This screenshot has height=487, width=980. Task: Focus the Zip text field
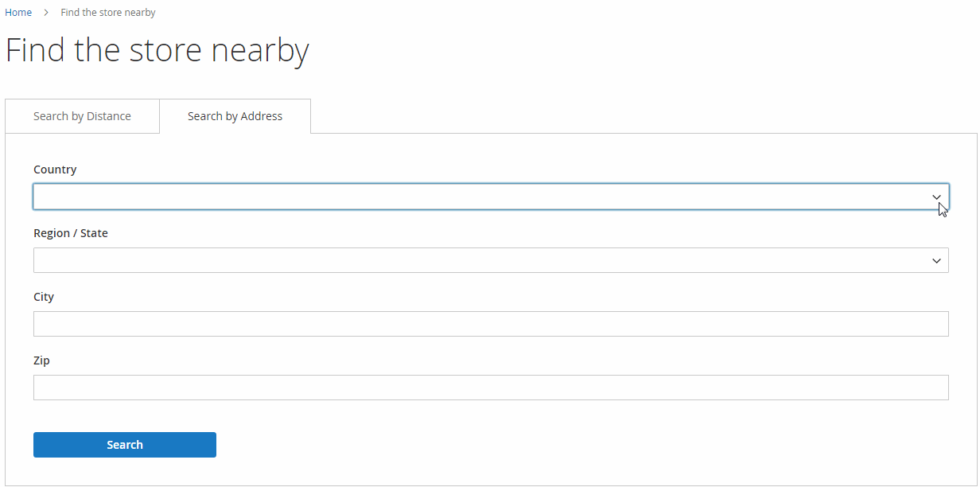tap(491, 388)
